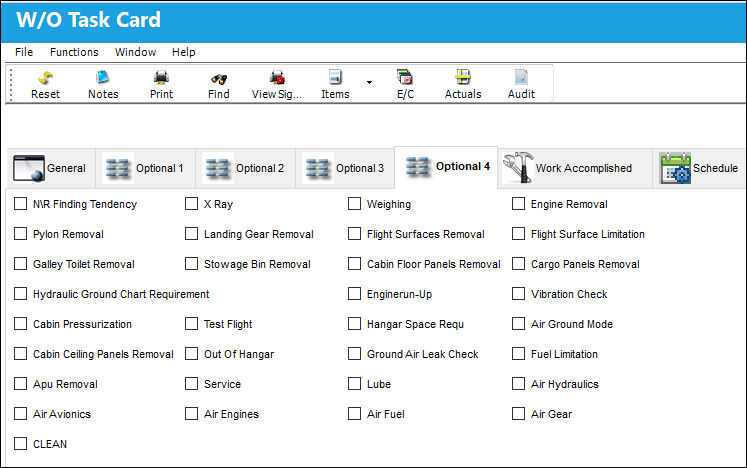Open the Work Accomplished tab

tap(575, 168)
